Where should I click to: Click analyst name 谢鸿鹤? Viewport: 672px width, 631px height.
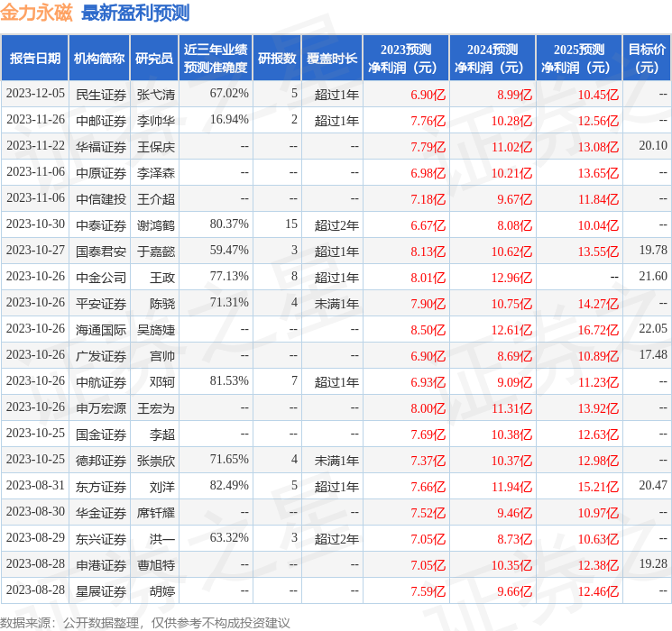156,225
